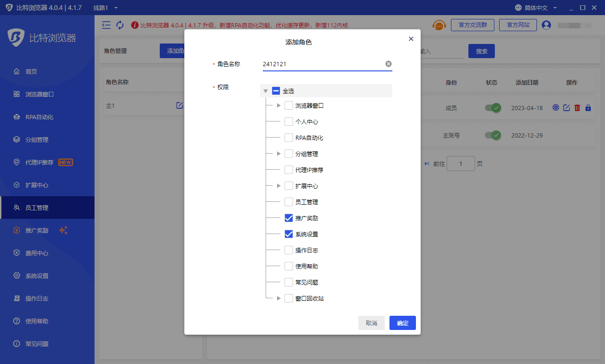Check the 员工管理 permission
This screenshot has width=605, height=364.
(289, 202)
